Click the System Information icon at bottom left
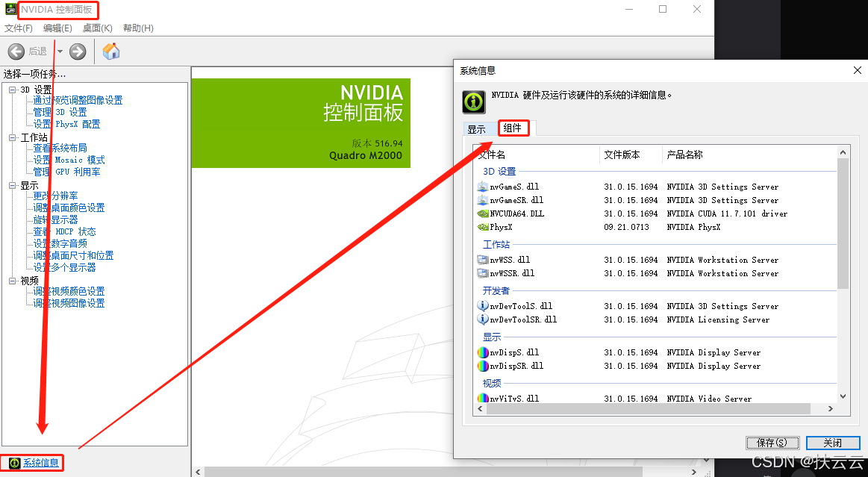 click(15, 463)
